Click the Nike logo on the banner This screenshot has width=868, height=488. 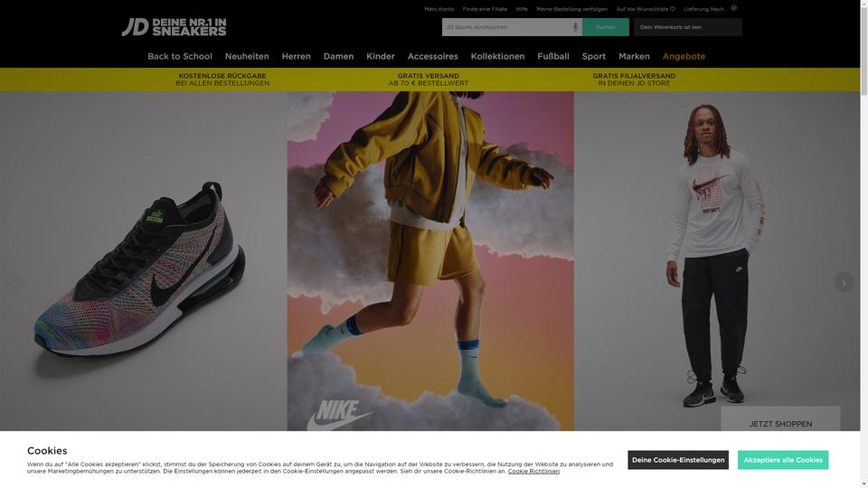click(x=339, y=415)
